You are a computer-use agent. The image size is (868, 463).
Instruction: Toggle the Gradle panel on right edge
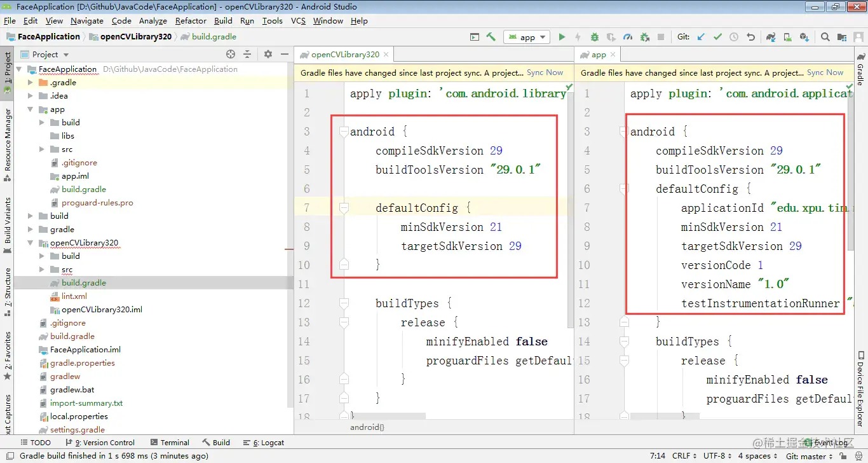[x=860, y=69]
